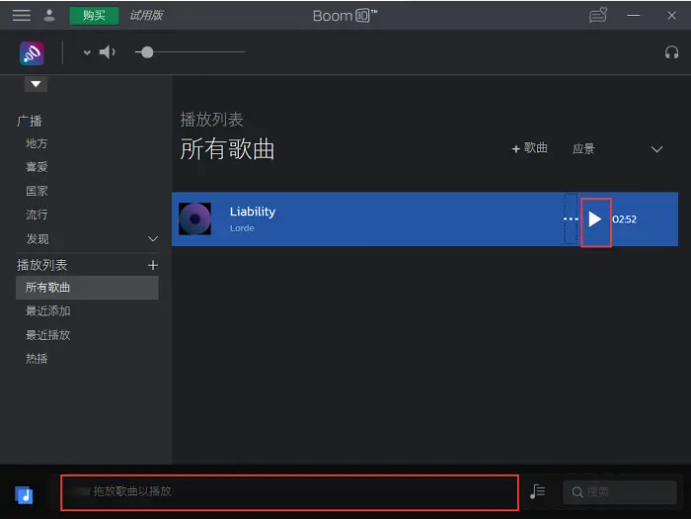
Task: Mute the volume speaker icon
Action: point(107,52)
